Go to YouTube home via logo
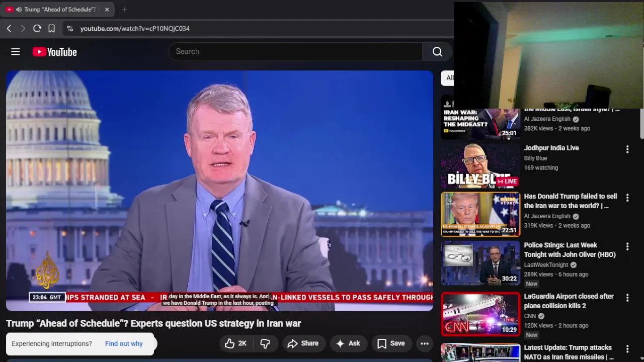Image resolution: width=644 pixels, height=362 pixels. point(55,52)
